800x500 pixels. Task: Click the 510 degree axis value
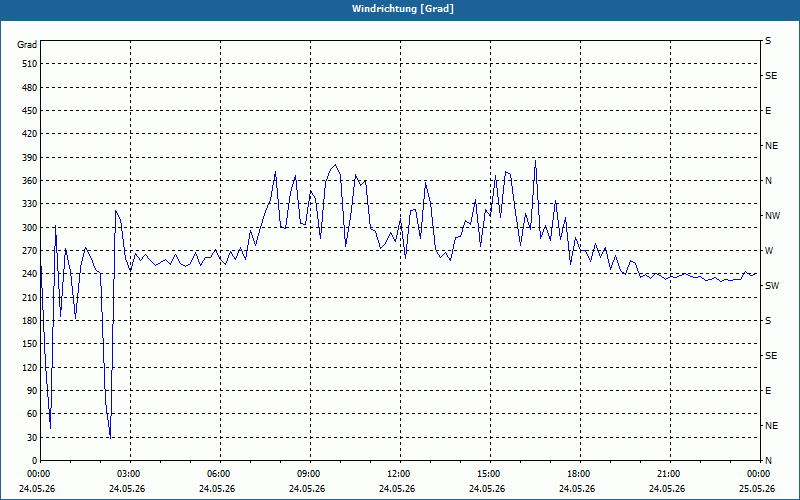[x=30, y=64]
